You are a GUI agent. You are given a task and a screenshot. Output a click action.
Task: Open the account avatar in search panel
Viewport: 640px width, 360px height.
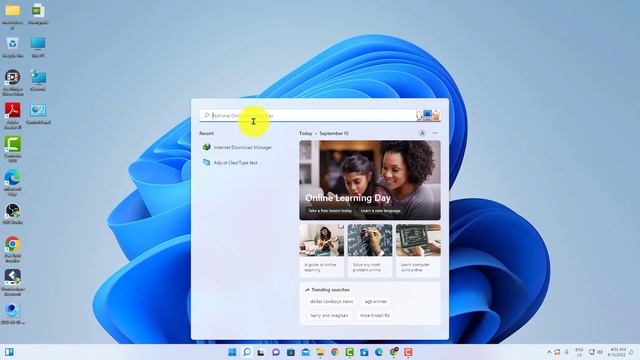point(422,133)
